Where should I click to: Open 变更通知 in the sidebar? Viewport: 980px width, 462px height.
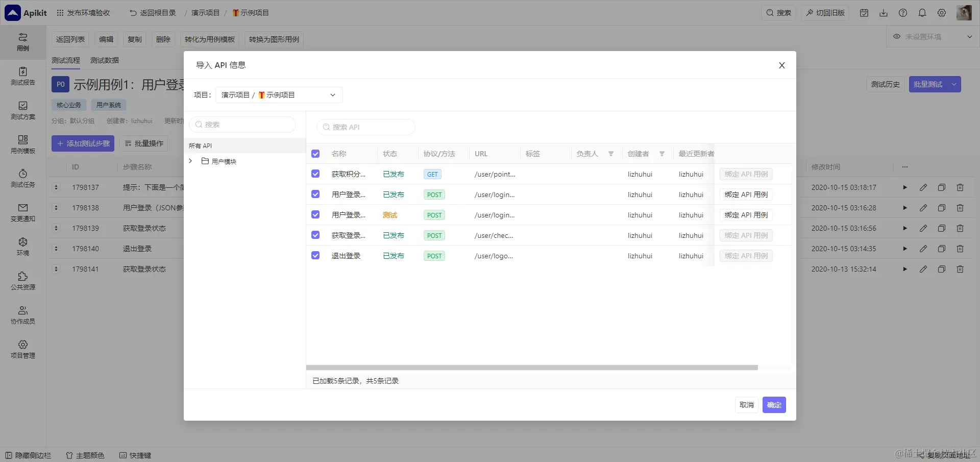point(23,213)
